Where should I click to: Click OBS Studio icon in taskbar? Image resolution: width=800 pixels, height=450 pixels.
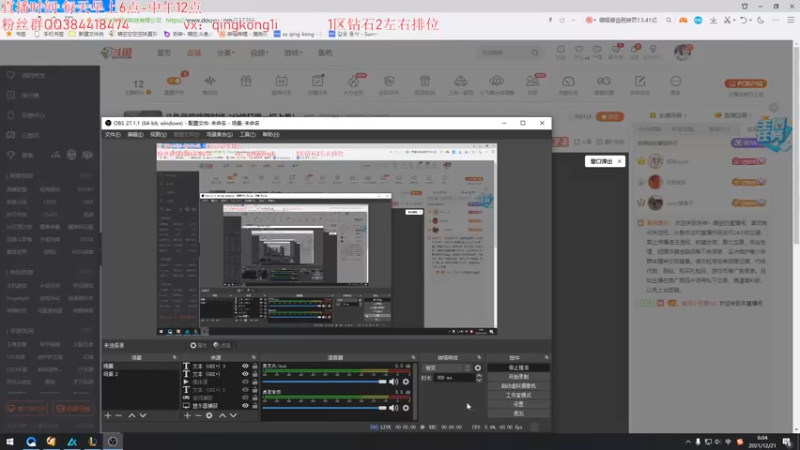click(113, 442)
